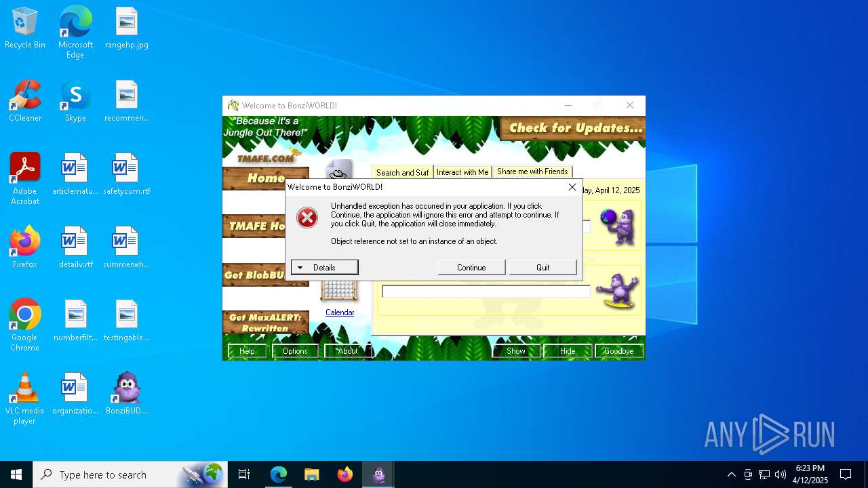This screenshot has width=868, height=488.
Task: Select the organizatio... Word document
Action: pos(75,394)
